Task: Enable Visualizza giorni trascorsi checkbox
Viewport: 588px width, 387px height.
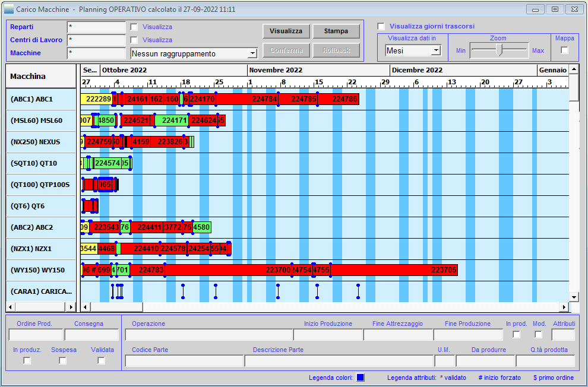Action: point(381,27)
